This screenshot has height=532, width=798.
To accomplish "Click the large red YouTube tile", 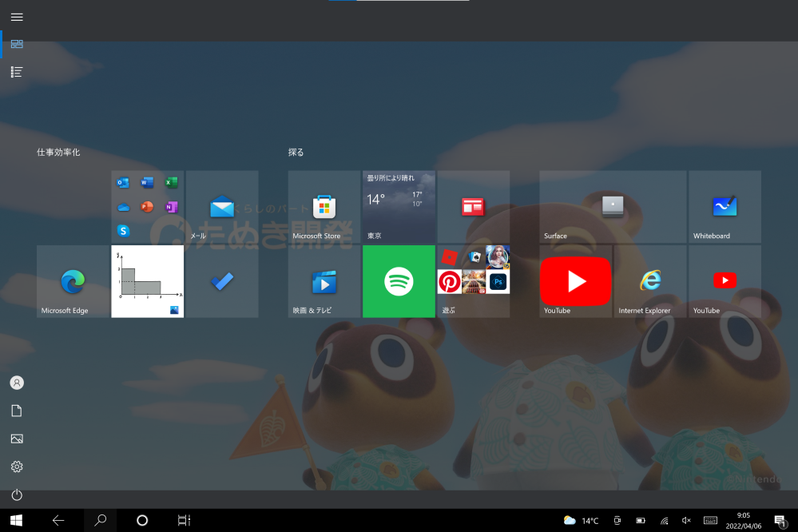I will 576,281.
